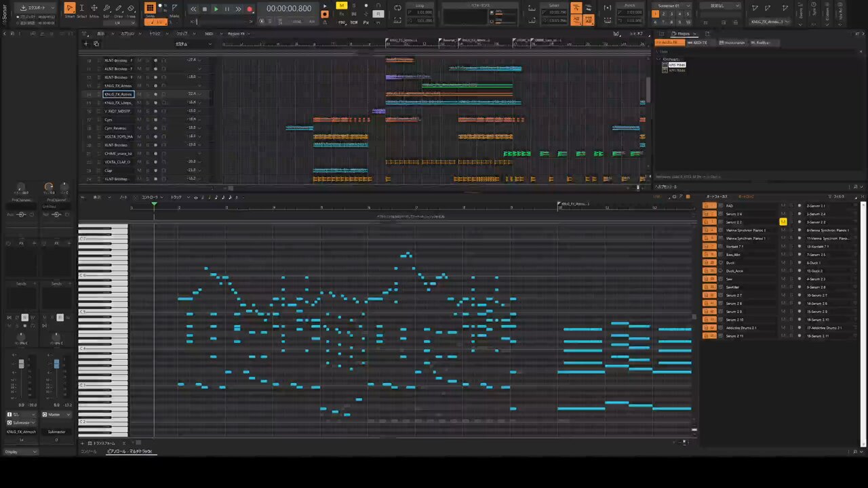Select screenset number 3

pyautogui.click(x=671, y=14)
